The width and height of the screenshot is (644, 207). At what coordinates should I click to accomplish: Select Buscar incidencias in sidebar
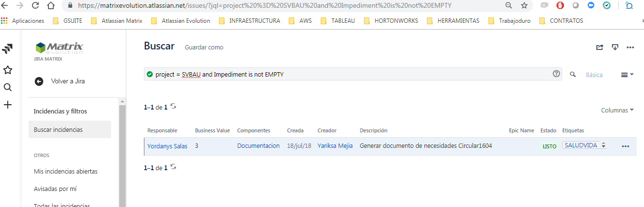coord(70,130)
